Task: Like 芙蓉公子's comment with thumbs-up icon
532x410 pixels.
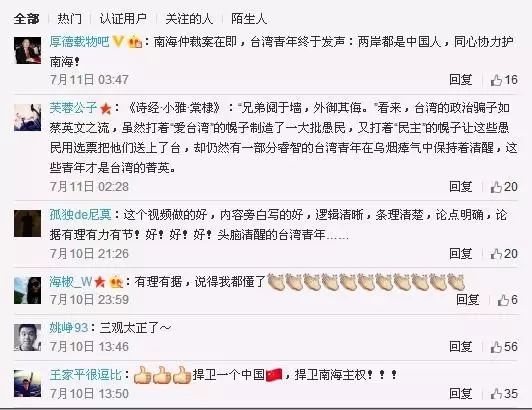Action: pos(496,187)
